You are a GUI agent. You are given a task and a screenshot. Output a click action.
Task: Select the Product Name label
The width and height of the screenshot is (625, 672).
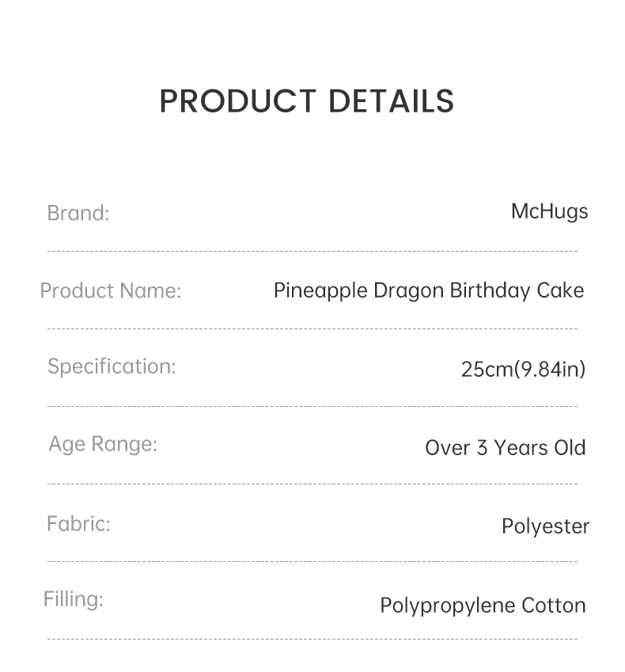(x=111, y=290)
